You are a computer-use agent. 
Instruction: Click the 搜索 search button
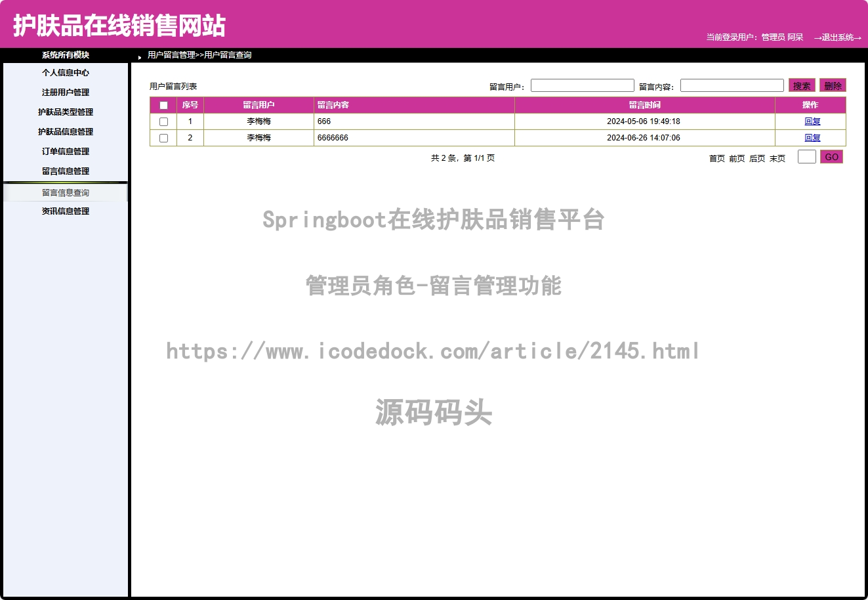[802, 85]
